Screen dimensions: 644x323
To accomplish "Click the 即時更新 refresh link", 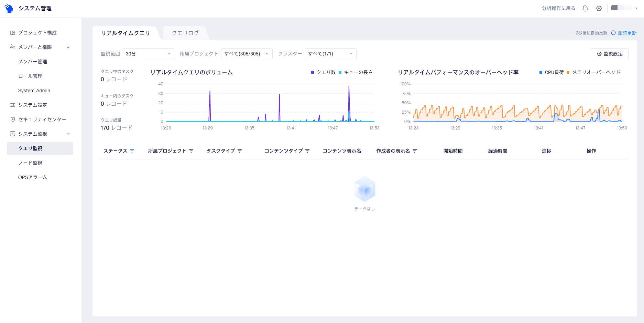I will tap(624, 33).
